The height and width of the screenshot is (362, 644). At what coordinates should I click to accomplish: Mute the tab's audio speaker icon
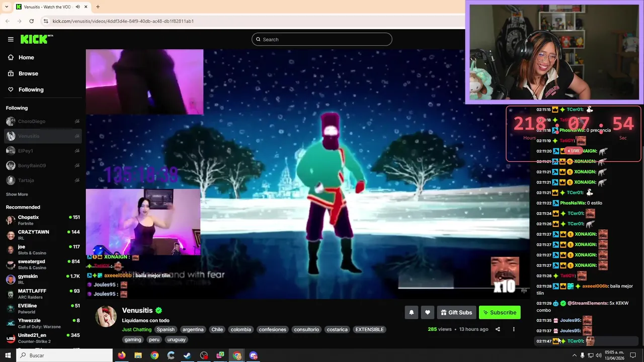[78, 7]
